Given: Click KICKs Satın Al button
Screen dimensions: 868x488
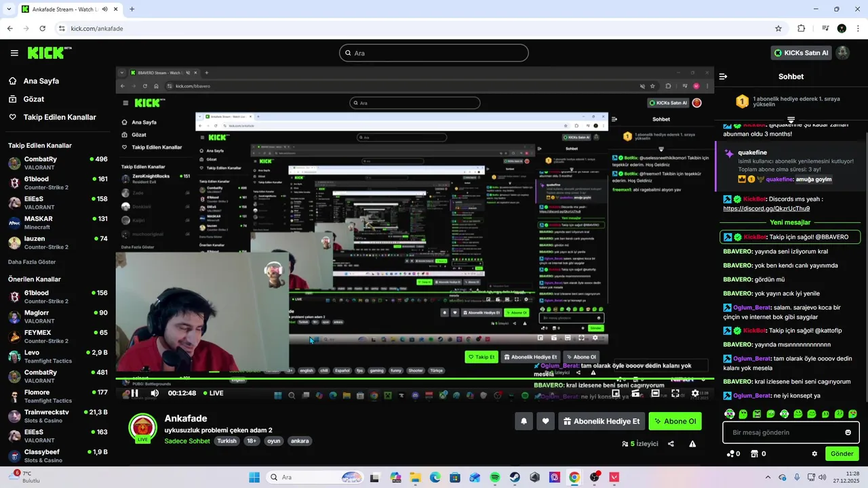Looking at the screenshot, I should (x=801, y=53).
